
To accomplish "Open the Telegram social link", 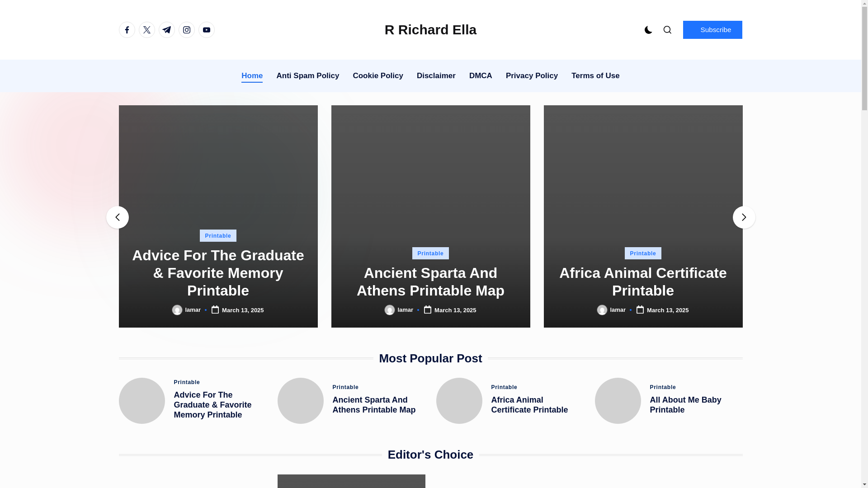I will point(167,30).
